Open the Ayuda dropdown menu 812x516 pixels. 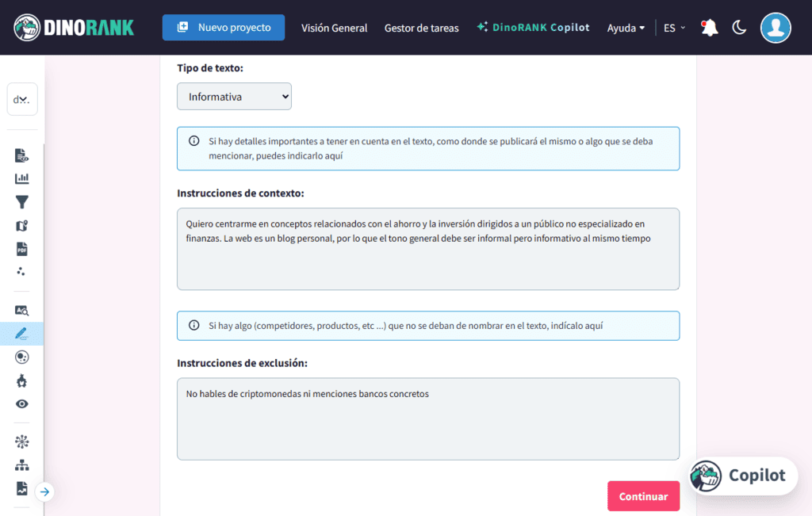(x=626, y=28)
